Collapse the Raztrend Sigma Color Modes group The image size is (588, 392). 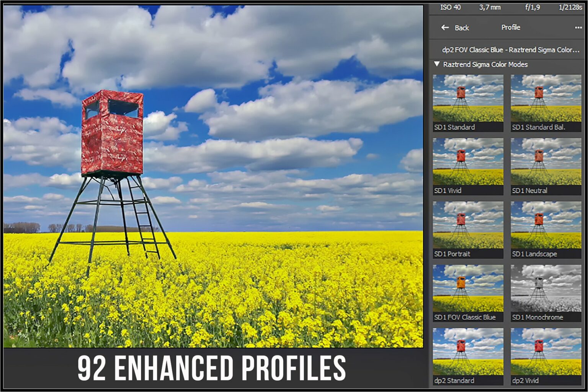tap(436, 64)
